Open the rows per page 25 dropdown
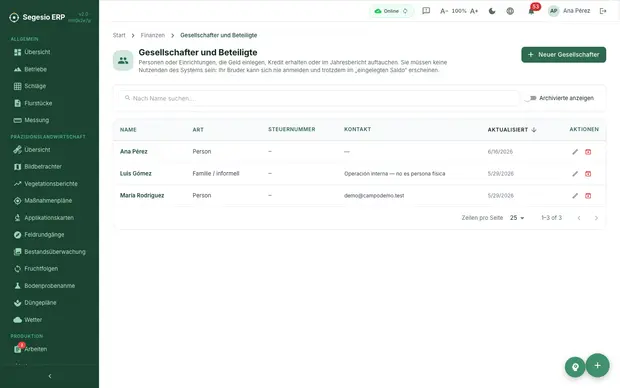Screen dimensions: 620x388 [517, 218]
